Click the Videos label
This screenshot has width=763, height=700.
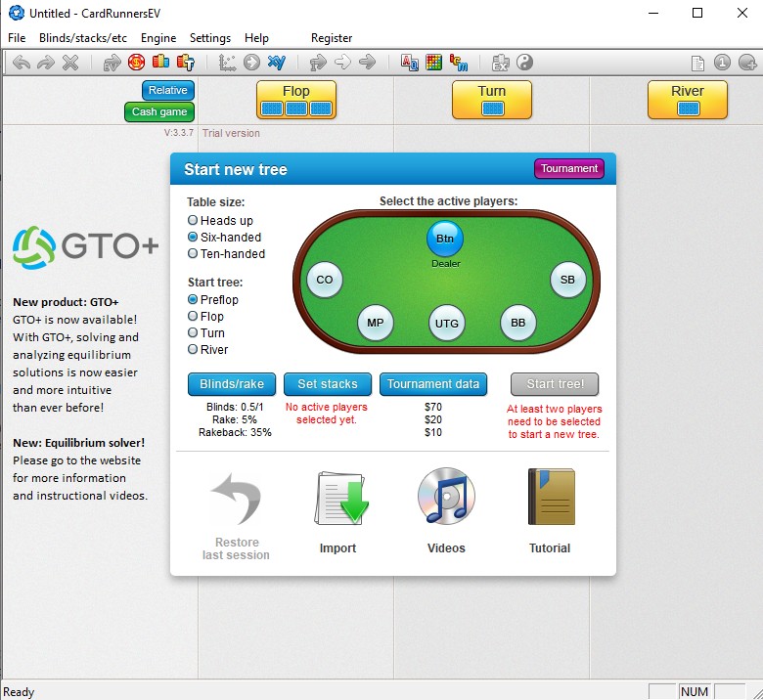(446, 548)
